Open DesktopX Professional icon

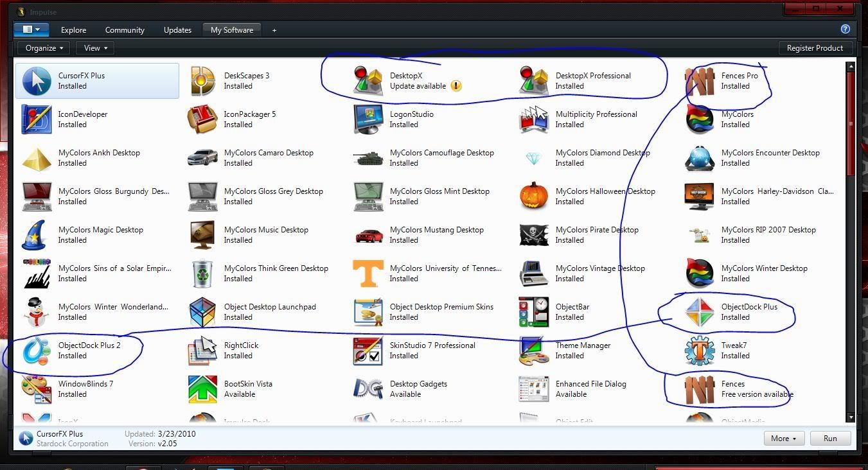(534, 81)
